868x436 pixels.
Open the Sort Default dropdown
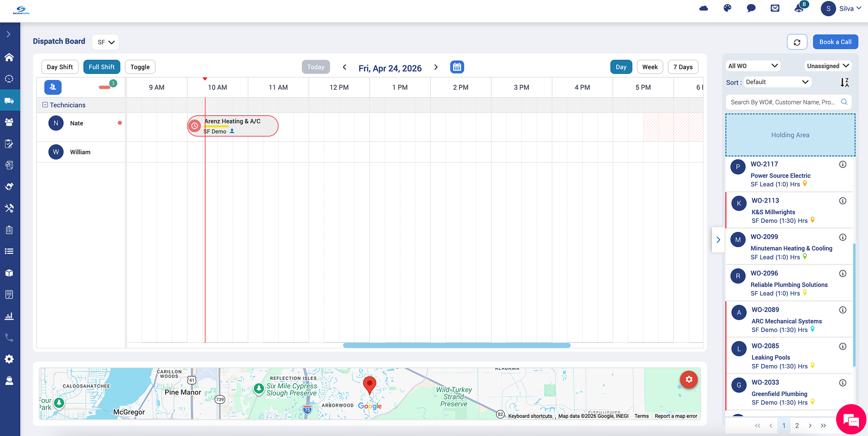click(777, 82)
